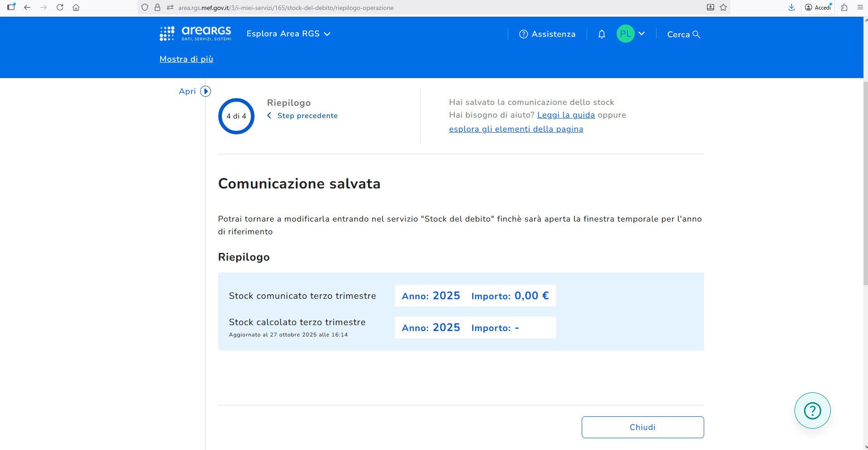Expand the PL user profile menu
Image resolution: width=868 pixels, height=450 pixels.
tap(631, 34)
